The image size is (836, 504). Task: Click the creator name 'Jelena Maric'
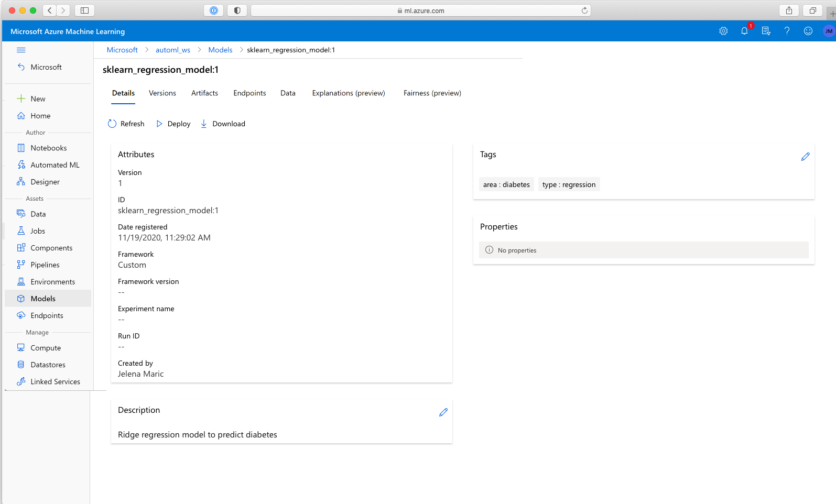click(x=140, y=374)
